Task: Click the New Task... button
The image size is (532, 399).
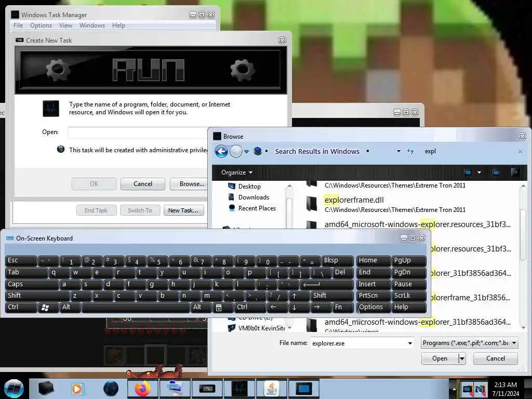Action: coord(183,210)
